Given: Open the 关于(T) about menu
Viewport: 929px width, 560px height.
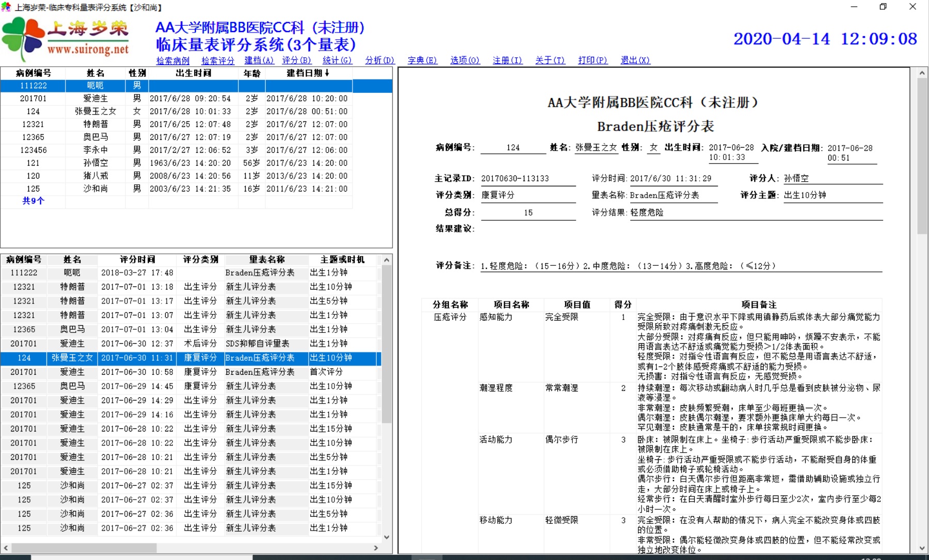Looking at the screenshot, I should [549, 60].
